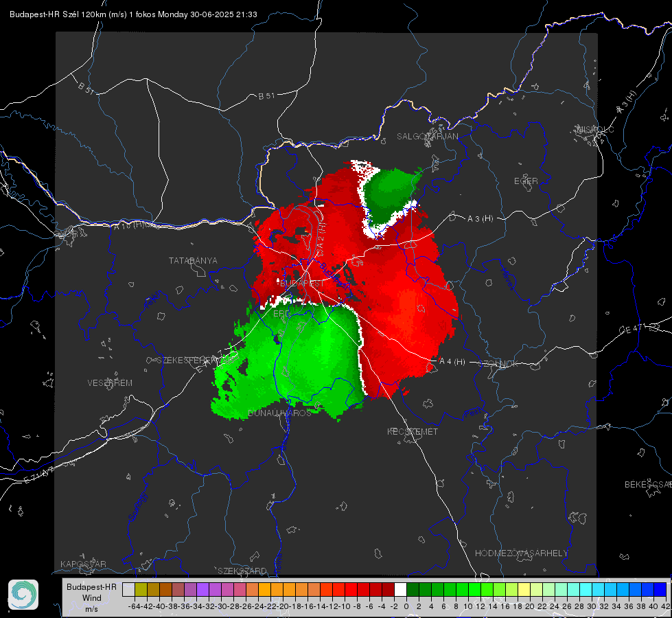This screenshot has height=618, width=672.
Task: Click the Somogy county label
Action: pos(137,507)
